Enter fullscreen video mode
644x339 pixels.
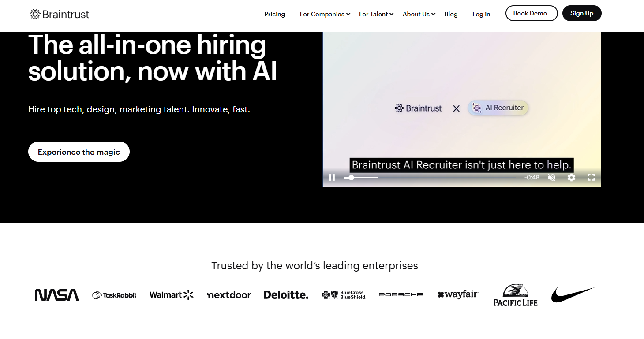tap(591, 177)
